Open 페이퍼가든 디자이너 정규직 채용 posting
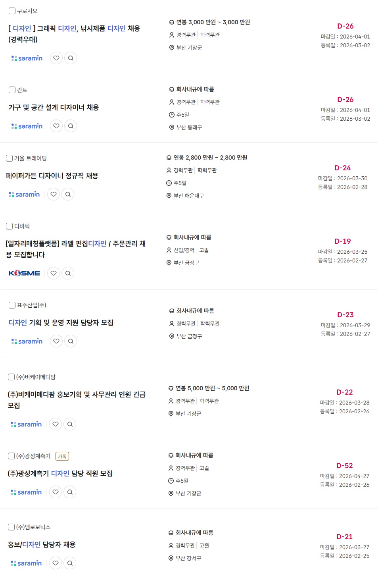 (x=52, y=176)
